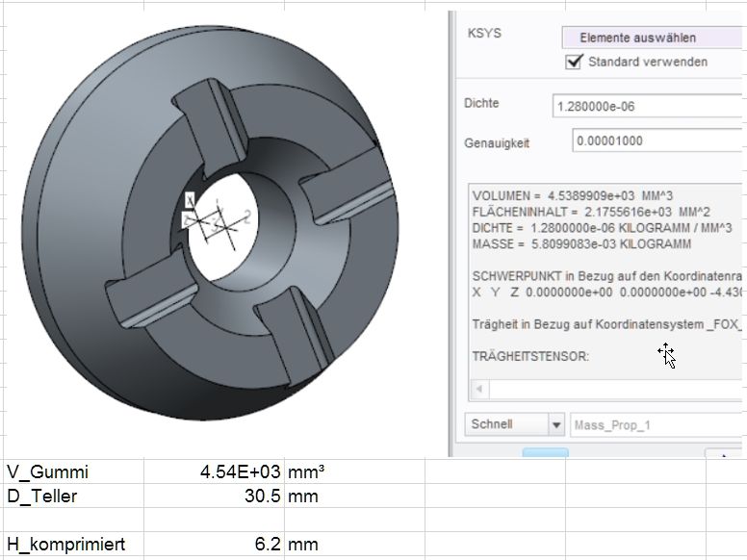Click the Mass_Prop_1 name field
This screenshot has width=747, height=560.
point(655,425)
